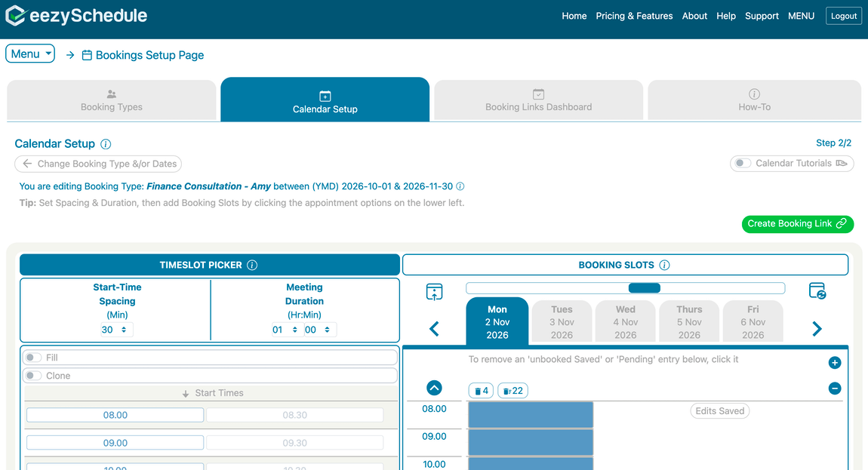Switch to the Booking Types tab
This screenshot has width=868, height=470.
pyautogui.click(x=111, y=101)
